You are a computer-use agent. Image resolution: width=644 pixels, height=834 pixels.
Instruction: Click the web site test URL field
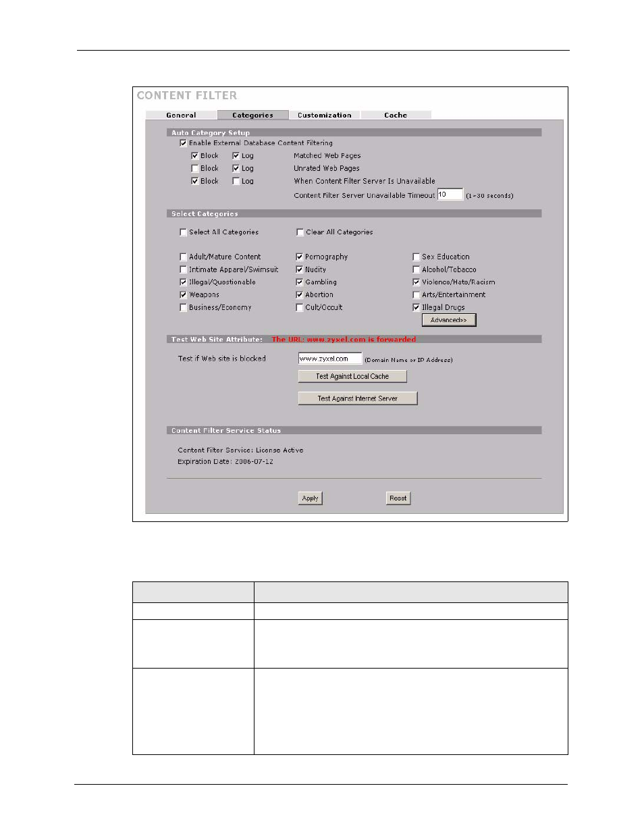coord(330,359)
